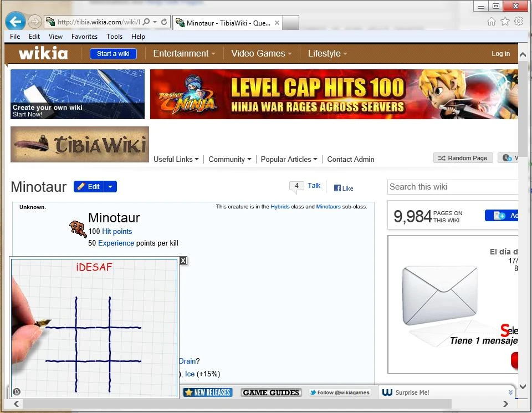Viewport: 532px width, 413px height.
Task: Expand the Popular Articles menu
Action: [x=289, y=159]
